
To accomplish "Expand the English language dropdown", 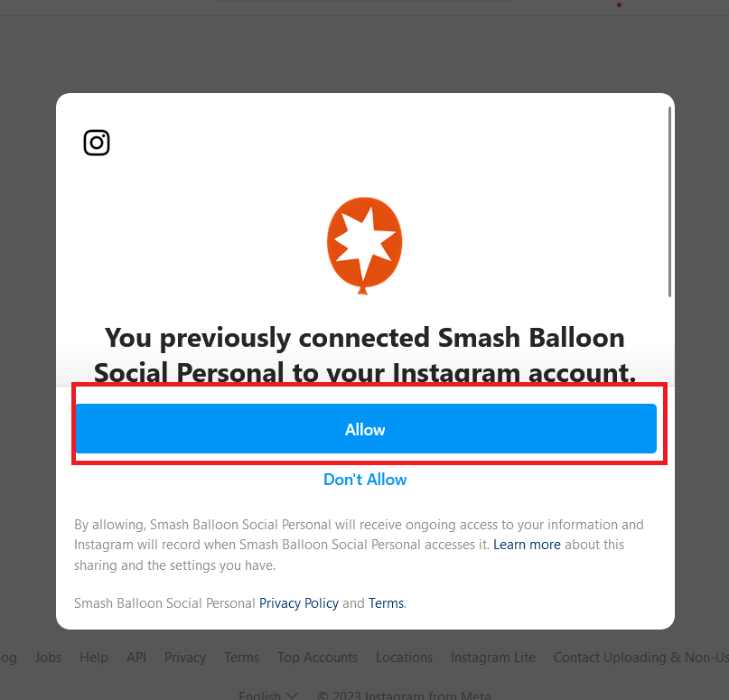I will click(x=268, y=695).
